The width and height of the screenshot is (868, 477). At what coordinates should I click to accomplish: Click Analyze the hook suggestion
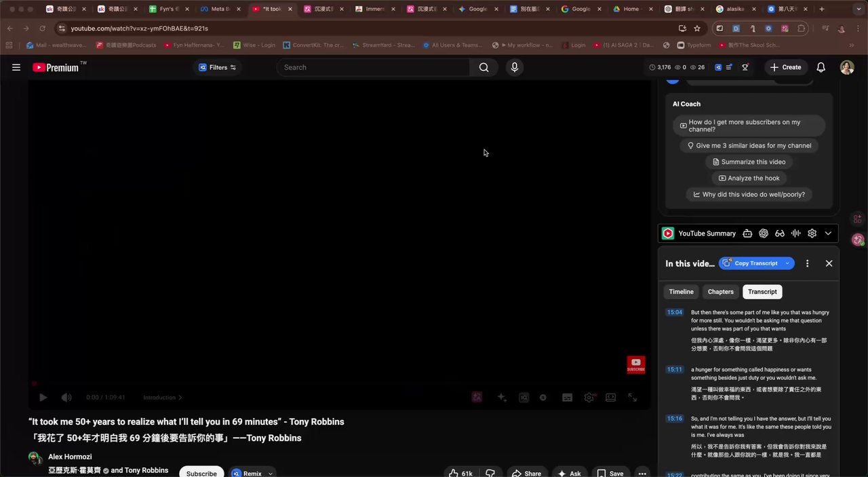tap(749, 178)
